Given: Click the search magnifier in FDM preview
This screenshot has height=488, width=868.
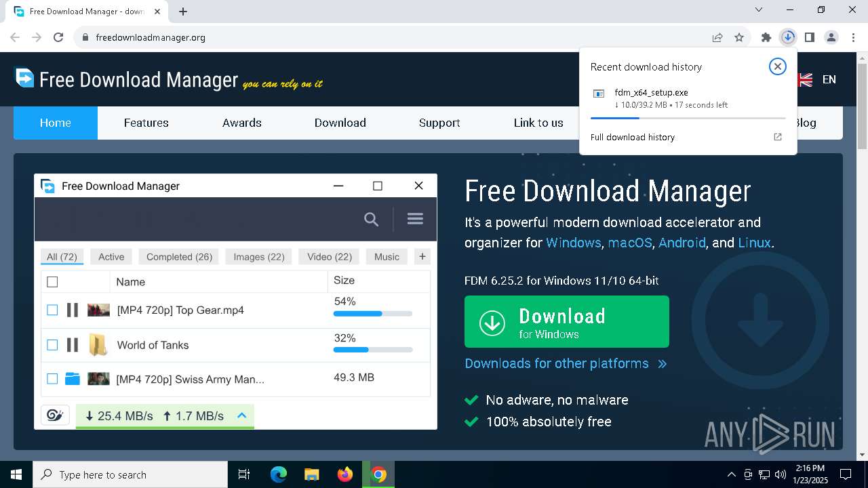Looking at the screenshot, I should [x=371, y=219].
